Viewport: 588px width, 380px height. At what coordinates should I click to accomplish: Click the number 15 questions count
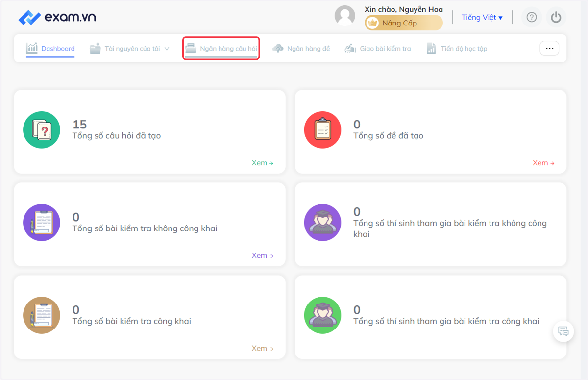pyautogui.click(x=79, y=124)
